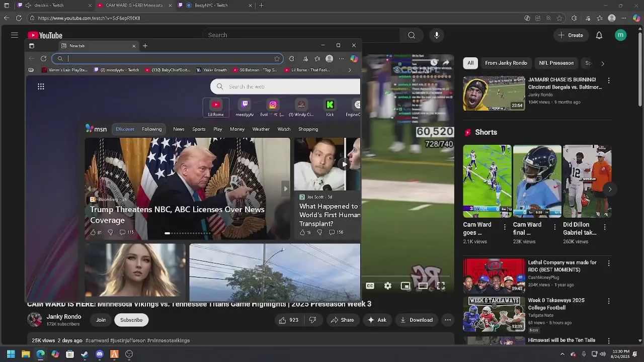Open Settings and more ellipsis front Edge
The height and width of the screenshot is (362, 644).
[x=342, y=59]
